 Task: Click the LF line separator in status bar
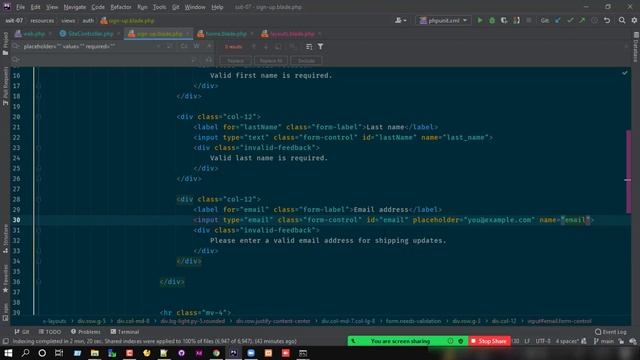[527, 341]
